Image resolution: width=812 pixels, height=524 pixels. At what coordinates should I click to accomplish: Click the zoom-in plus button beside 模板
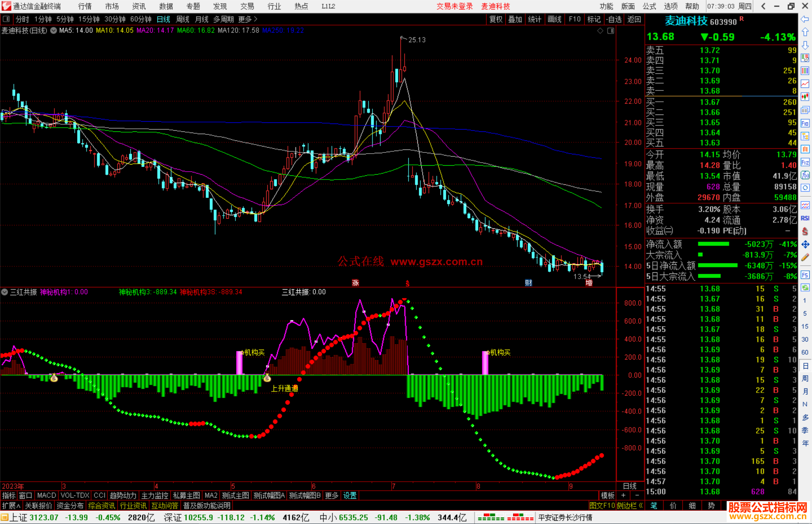[x=623, y=495]
